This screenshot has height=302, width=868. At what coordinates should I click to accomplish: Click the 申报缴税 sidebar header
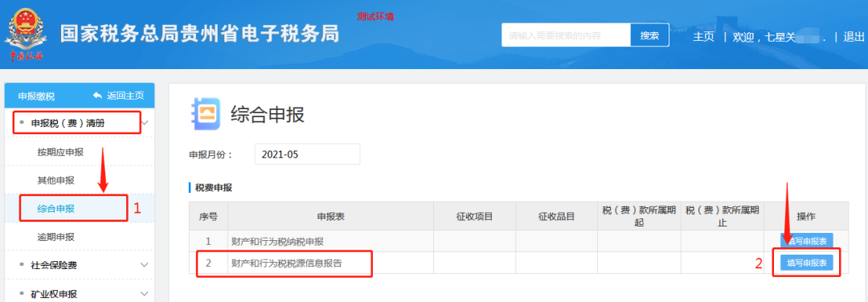coord(36,96)
